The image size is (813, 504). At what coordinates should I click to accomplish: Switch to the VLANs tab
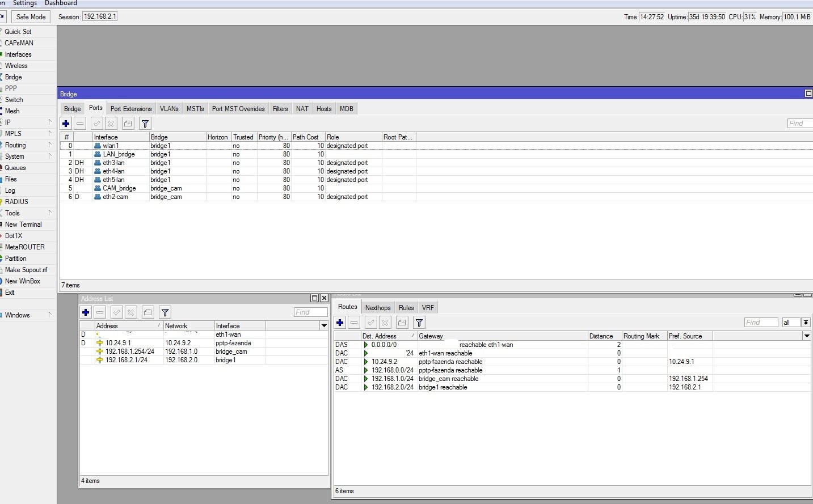click(169, 109)
